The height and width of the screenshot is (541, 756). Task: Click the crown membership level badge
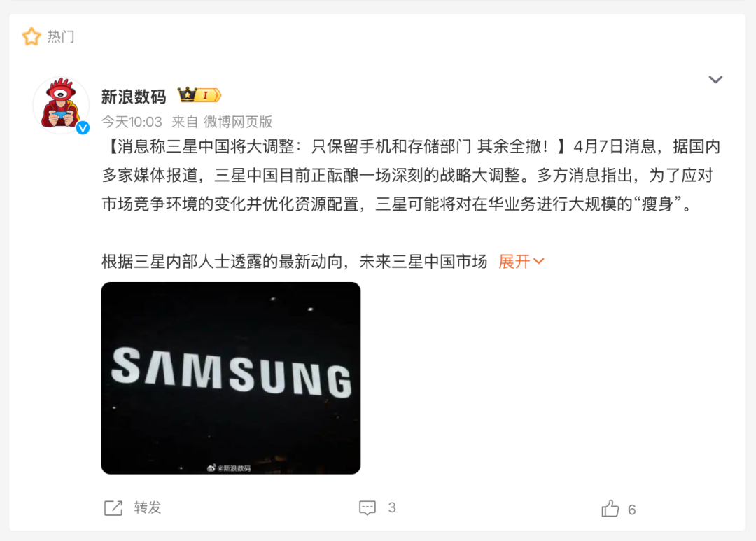click(199, 95)
